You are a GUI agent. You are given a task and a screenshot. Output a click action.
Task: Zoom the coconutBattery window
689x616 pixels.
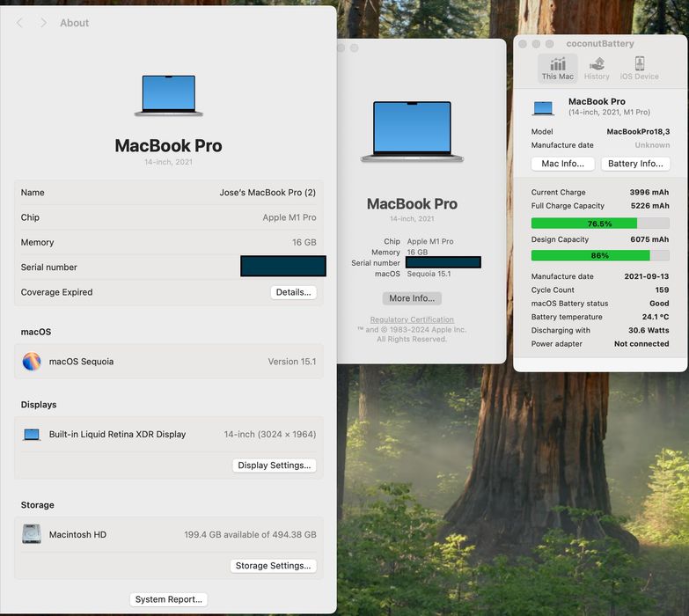click(549, 44)
